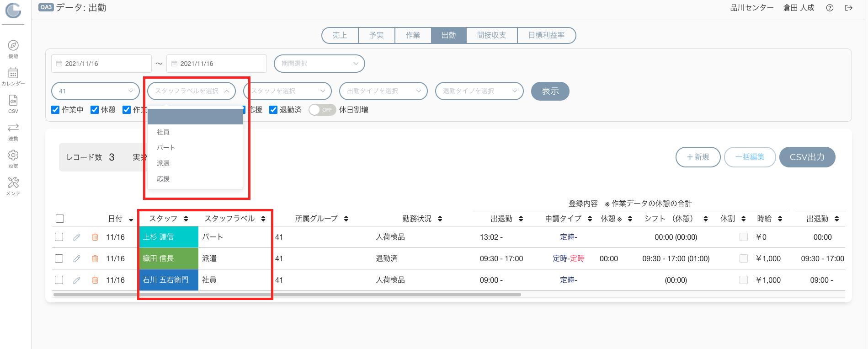This screenshot has width=868, height=349.
Task: Toggle the 退勤済 checkbox
Action: pos(273,110)
